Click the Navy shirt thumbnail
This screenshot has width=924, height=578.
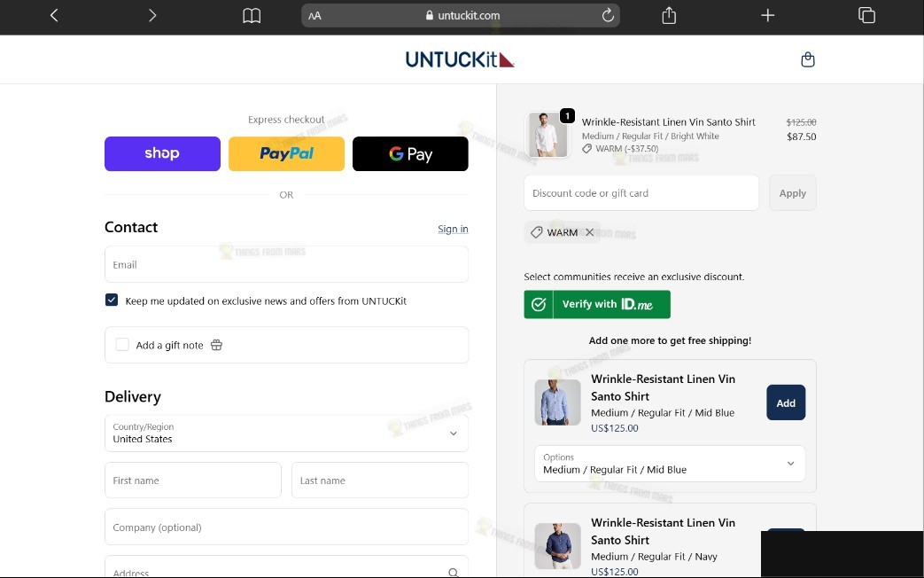[x=557, y=545]
